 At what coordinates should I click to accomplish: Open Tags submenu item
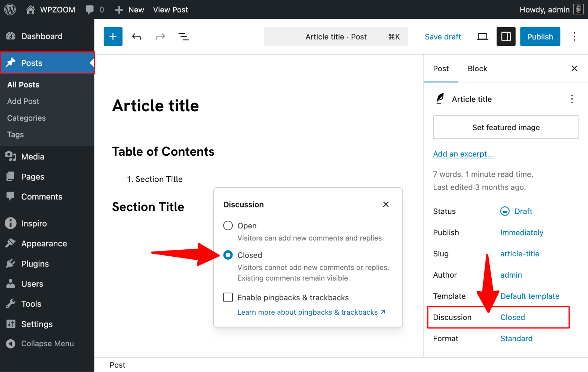[15, 135]
